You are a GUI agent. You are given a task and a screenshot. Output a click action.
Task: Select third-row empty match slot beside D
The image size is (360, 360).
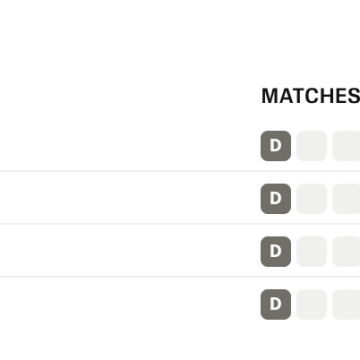coord(312,252)
